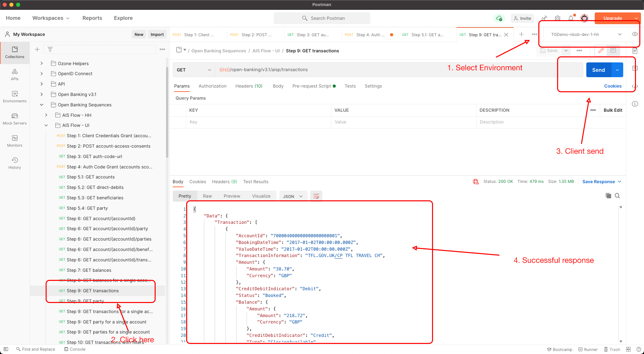Expand the Ozone Helpers collection folder
The image size is (644, 354).
(x=42, y=63)
